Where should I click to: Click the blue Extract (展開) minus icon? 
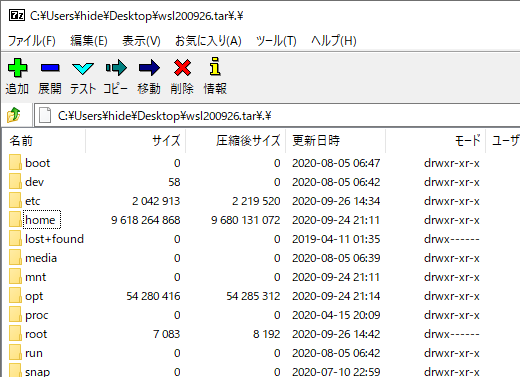pos(50,68)
